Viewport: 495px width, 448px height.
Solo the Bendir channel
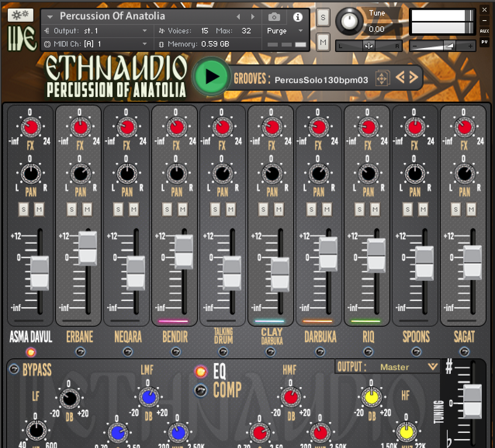tap(167, 210)
